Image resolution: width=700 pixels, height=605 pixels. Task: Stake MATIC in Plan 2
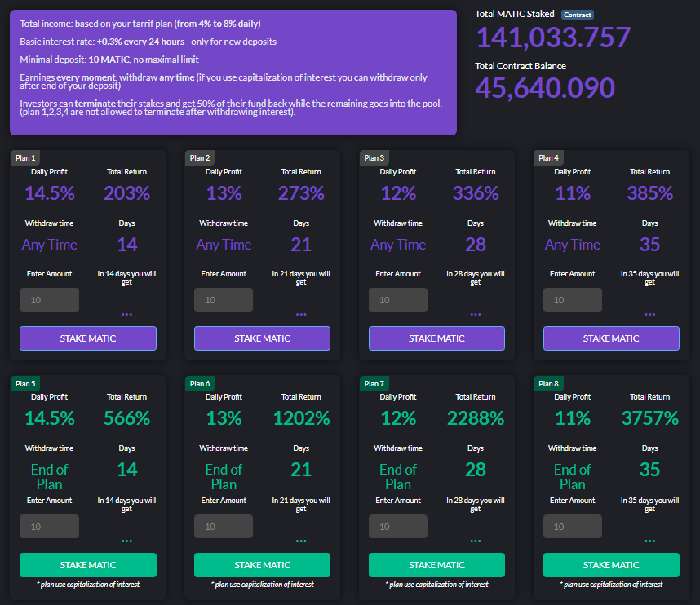pyautogui.click(x=262, y=338)
